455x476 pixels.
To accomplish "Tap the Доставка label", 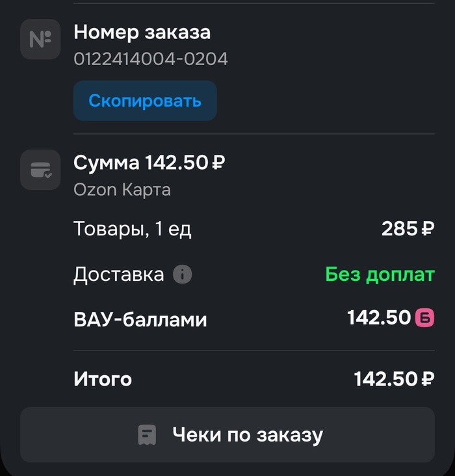I will pos(118,275).
